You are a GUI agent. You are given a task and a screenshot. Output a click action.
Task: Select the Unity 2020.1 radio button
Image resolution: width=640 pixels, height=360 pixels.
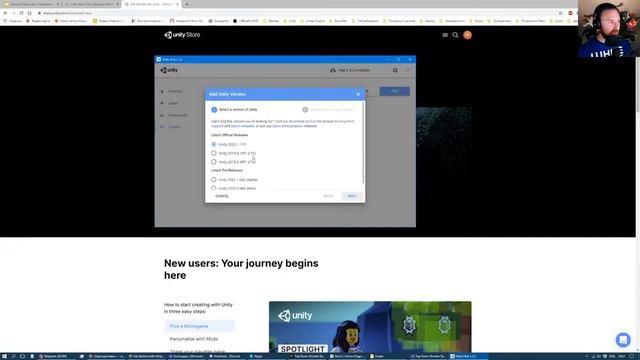click(x=213, y=144)
